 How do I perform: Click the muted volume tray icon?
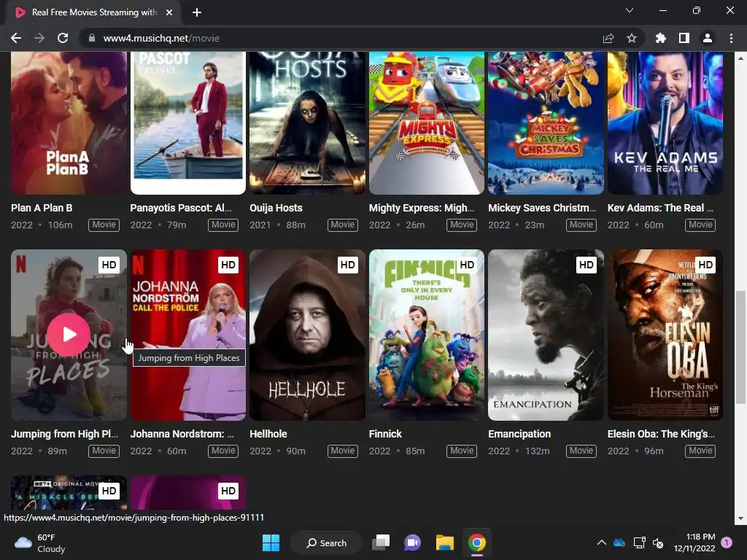click(x=658, y=542)
